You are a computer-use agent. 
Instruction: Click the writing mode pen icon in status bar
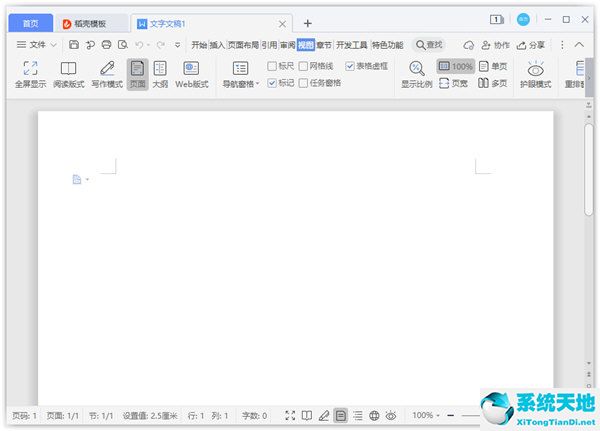point(324,415)
